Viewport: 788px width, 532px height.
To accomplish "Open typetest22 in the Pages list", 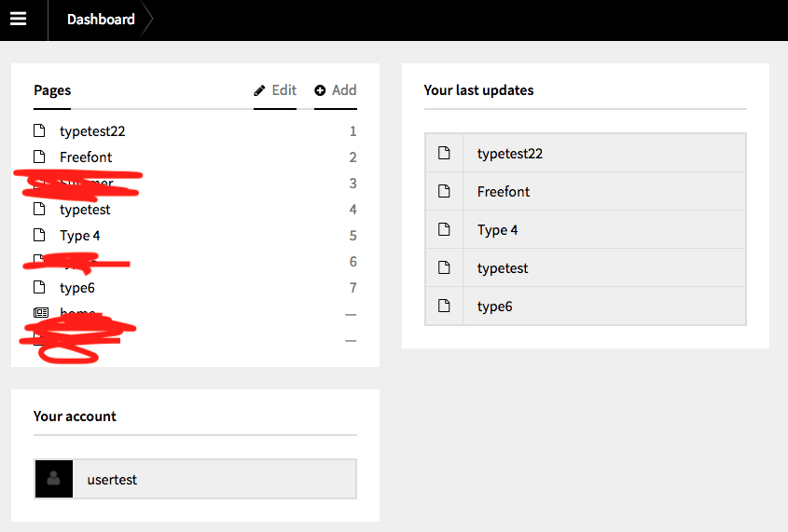I will pos(91,131).
